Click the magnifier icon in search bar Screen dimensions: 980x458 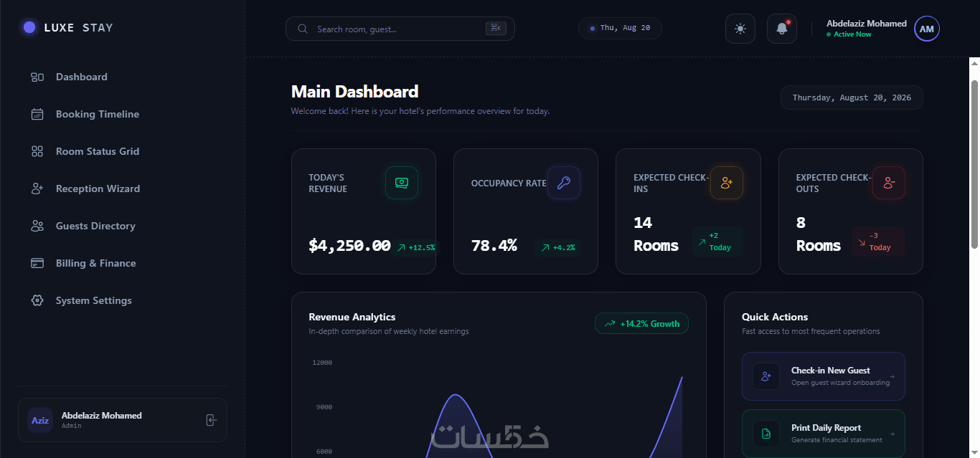[303, 29]
